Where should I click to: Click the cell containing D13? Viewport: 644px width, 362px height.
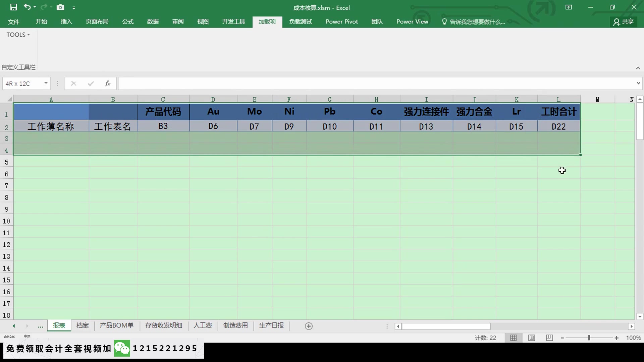pos(426,126)
